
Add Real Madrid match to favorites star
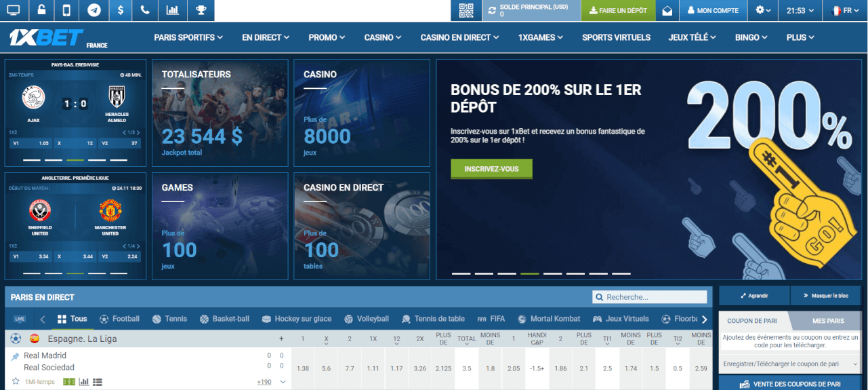[x=16, y=381]
